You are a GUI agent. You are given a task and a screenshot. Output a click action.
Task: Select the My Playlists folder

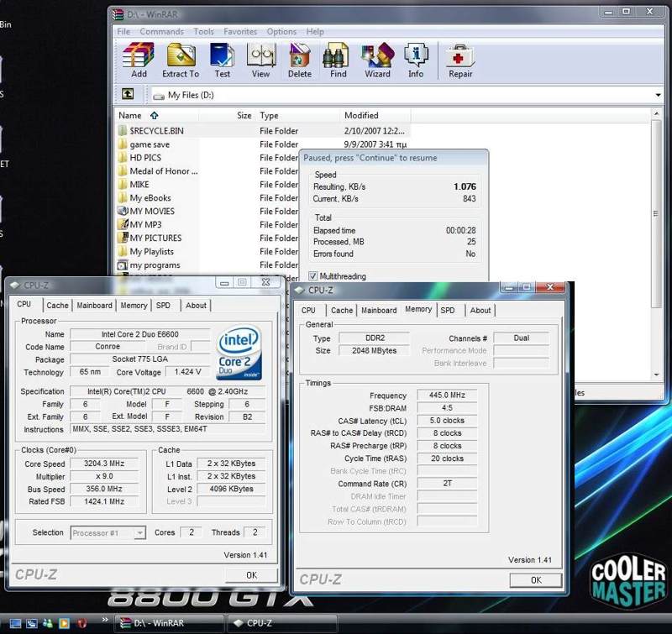[x=145, y=251]
